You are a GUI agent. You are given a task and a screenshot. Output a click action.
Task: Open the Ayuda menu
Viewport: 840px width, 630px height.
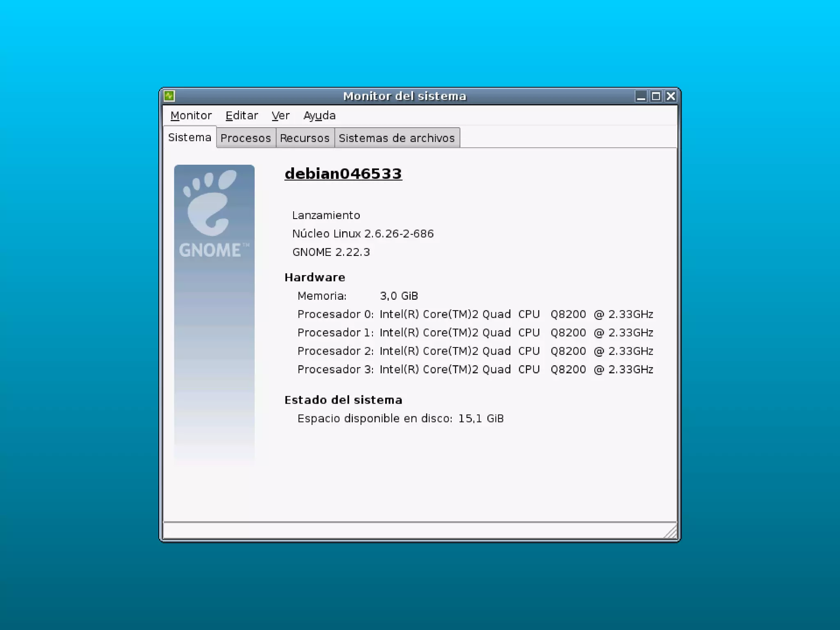(x=320, y=116)
